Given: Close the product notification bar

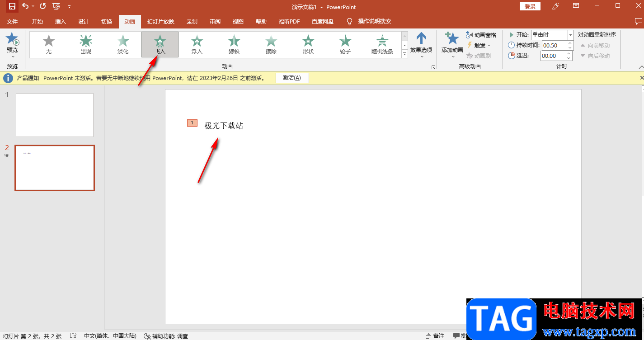Looking at the screenshot, I should [641, 78].
